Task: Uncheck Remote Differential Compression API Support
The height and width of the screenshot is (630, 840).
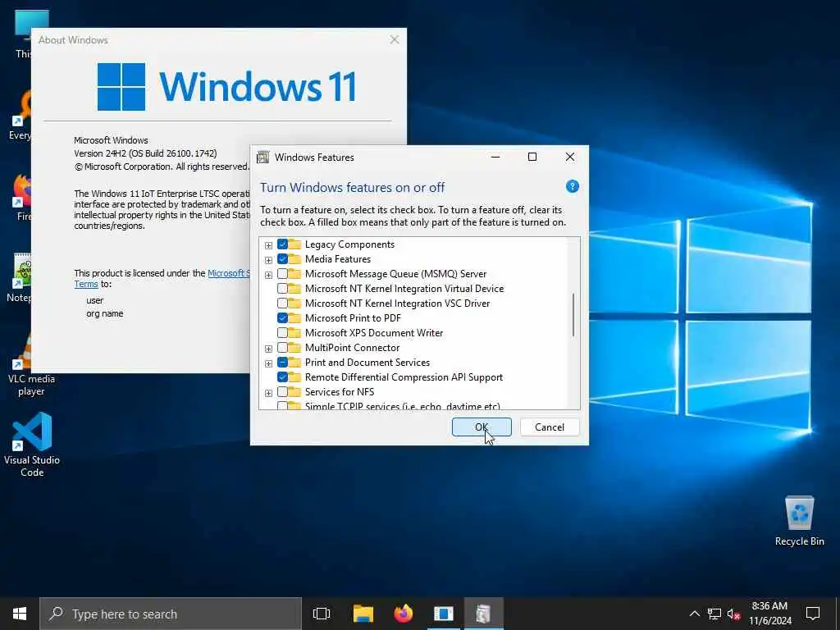Action: [x=282, y=377]
